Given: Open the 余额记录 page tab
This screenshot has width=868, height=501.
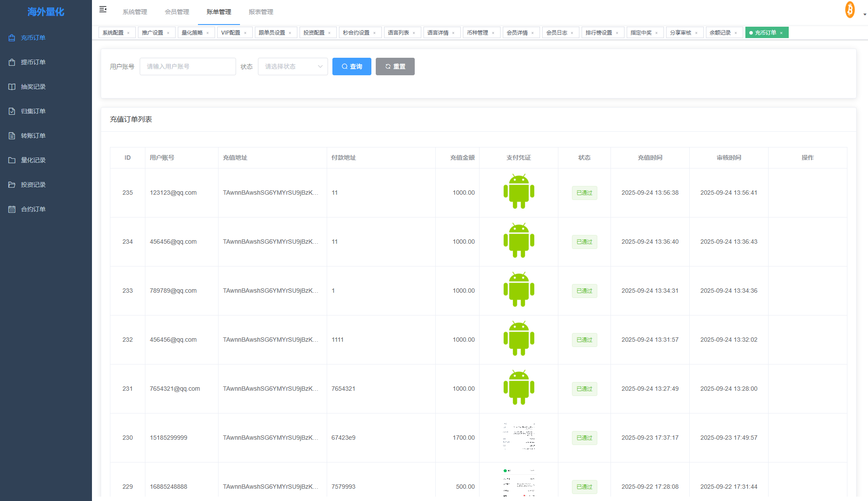Looking at the screenshot, I should (x=720, y=33).
